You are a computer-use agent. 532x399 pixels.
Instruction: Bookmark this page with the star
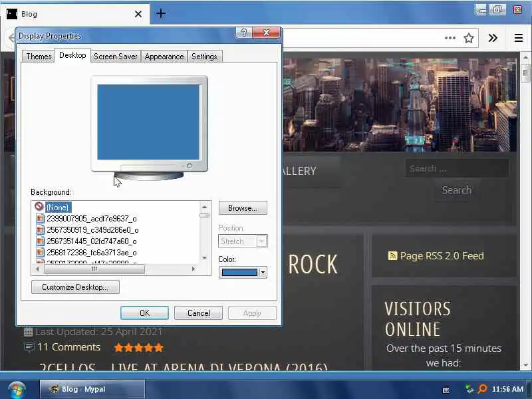point(469,38)
